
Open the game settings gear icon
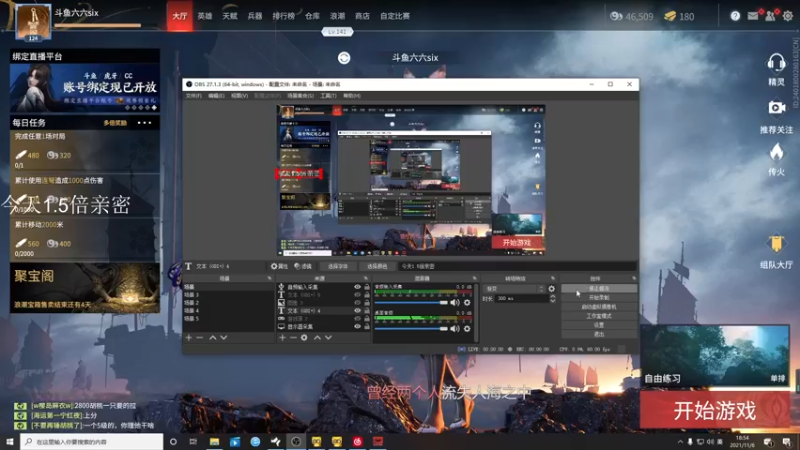788,16
